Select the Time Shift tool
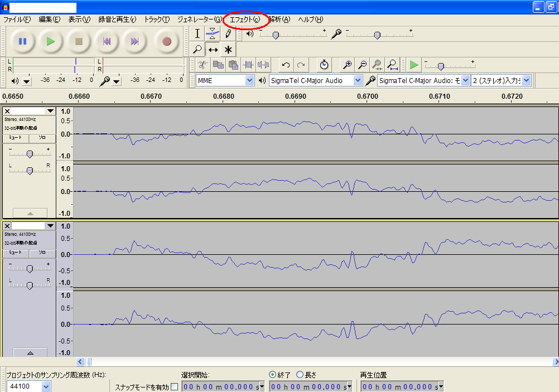559x392 pixels. pyautogui.click(x=213, y=49)
